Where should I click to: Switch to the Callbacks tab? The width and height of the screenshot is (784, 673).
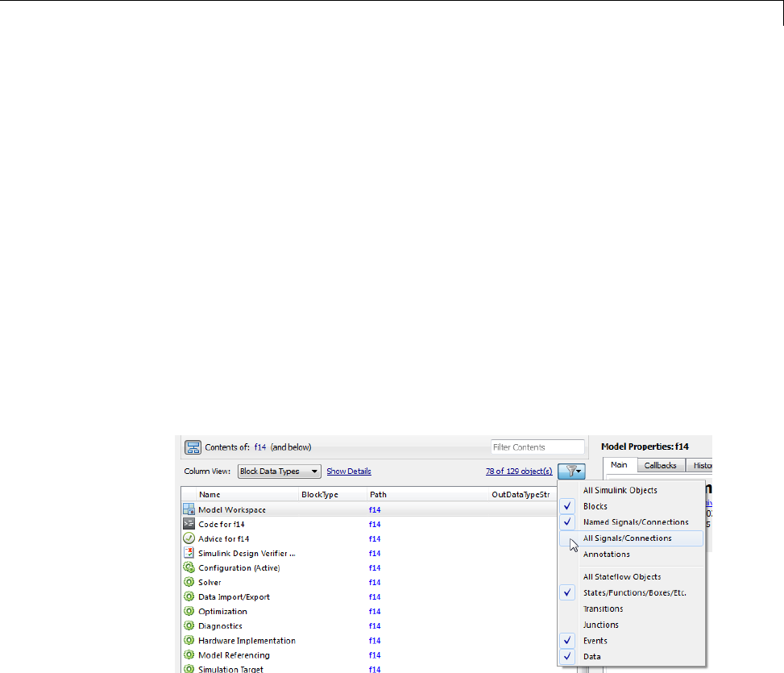pos(660,465)
